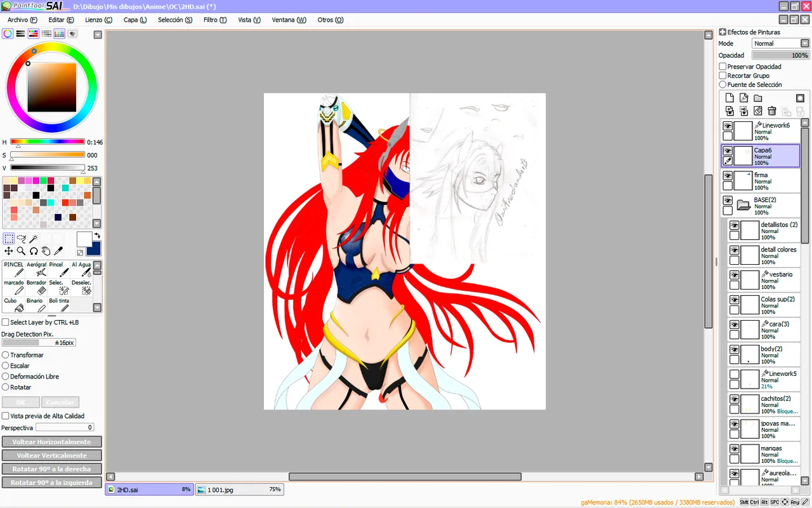The image size is (812, 508).
Task: Choose the Aerógrafo airbrush tool
Action: click(37, 269)
